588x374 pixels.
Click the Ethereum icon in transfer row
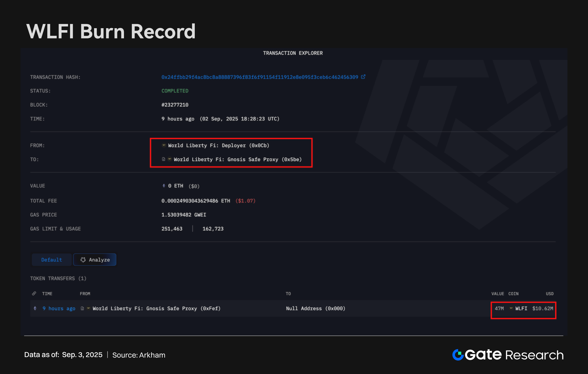coord(35,308)
